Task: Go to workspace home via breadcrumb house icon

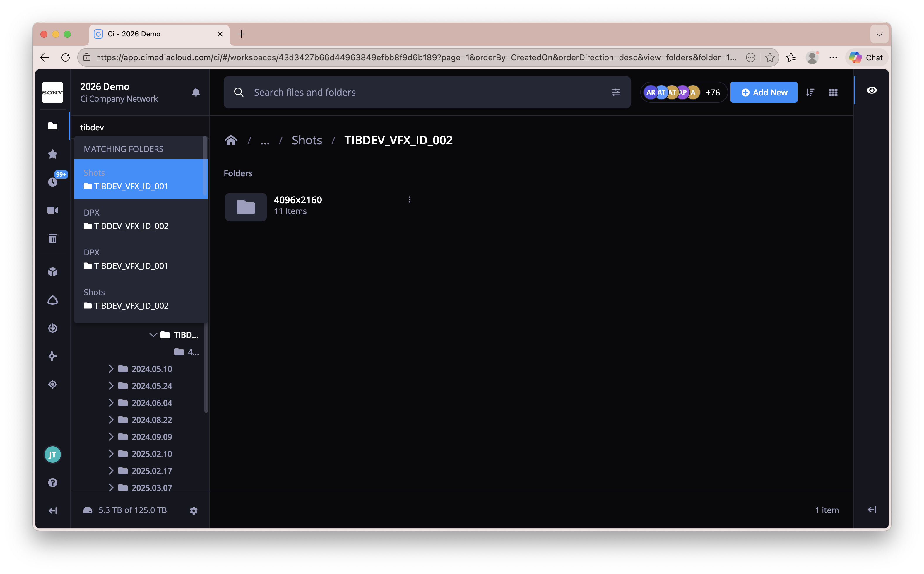Action: pyautogui.click(x=231, y=140)
